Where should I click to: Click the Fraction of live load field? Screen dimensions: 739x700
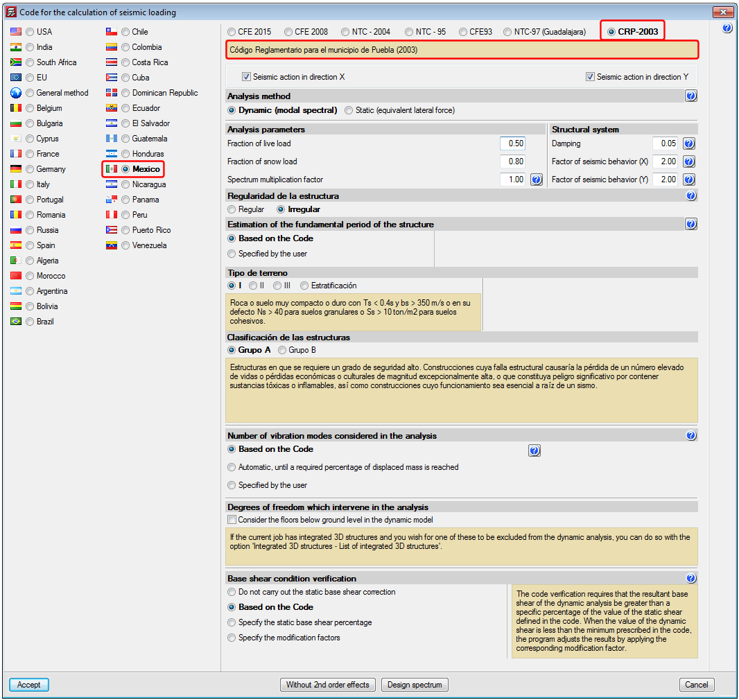[512, 143]
